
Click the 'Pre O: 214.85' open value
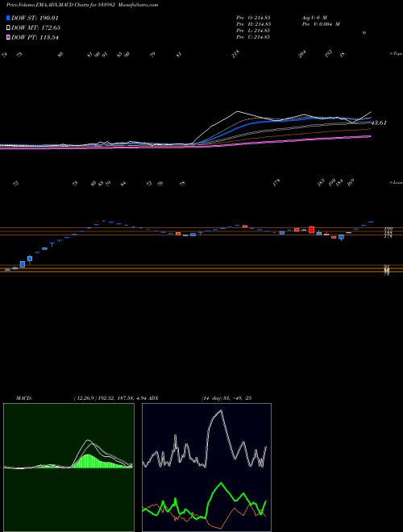[253, 17]
